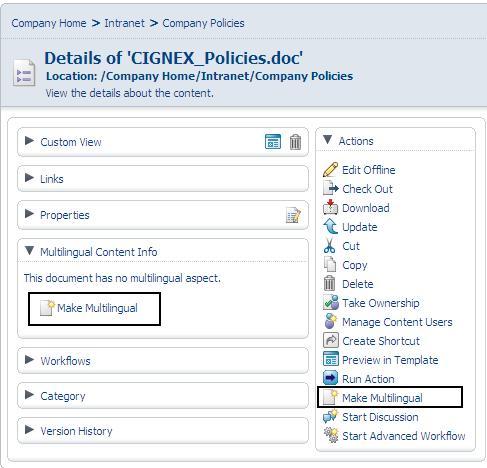487x468 pixels.
Task: Click the Run Action blue arrow icon
Action: point(330,378)
